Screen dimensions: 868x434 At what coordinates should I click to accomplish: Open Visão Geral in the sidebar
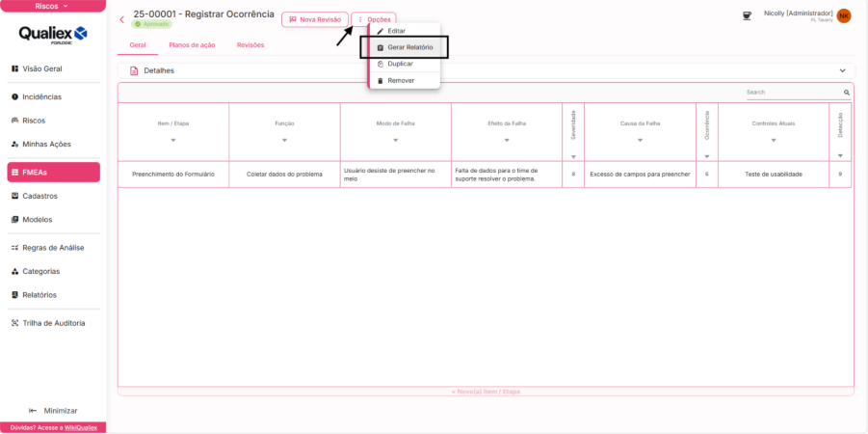point(42,69)
